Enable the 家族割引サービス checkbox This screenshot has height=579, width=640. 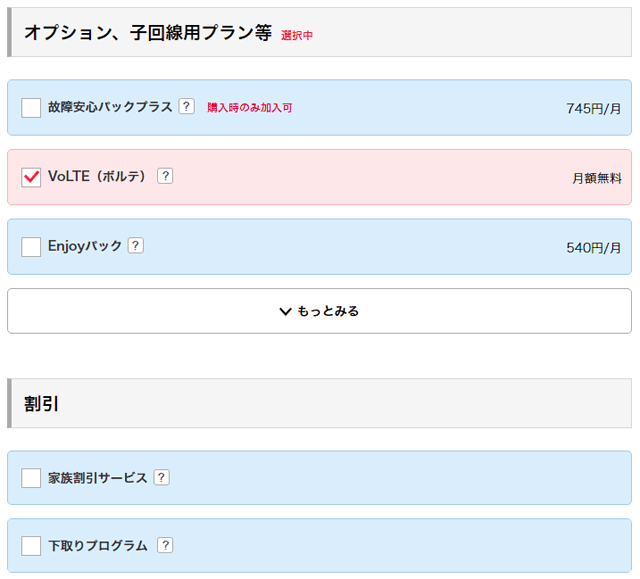click(x=31, y=478)
